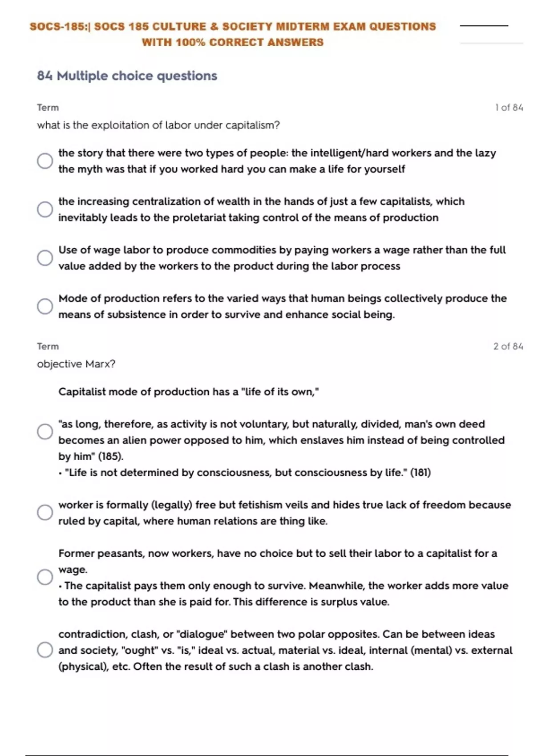
Task: Click the 'capitalist pays them only enough' bullet text
Action: coord(285,586)
